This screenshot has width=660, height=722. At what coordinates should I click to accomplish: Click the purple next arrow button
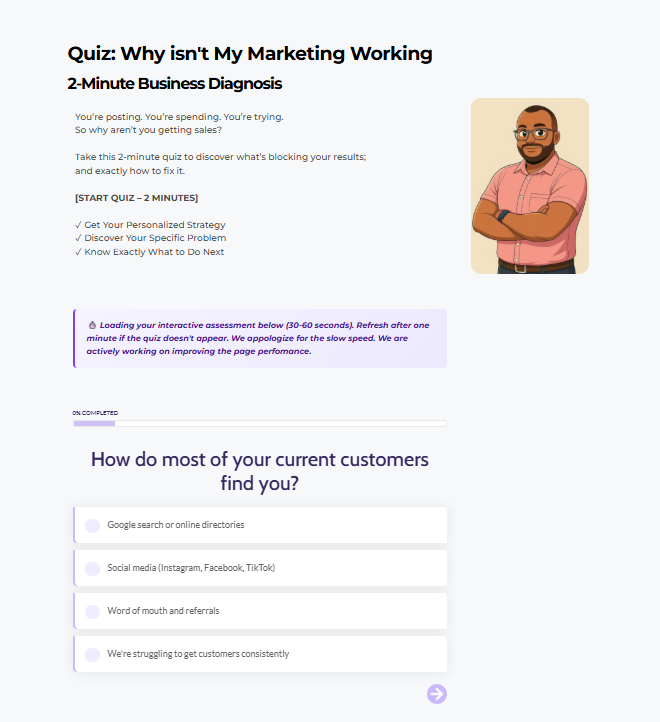coord(436,694)
